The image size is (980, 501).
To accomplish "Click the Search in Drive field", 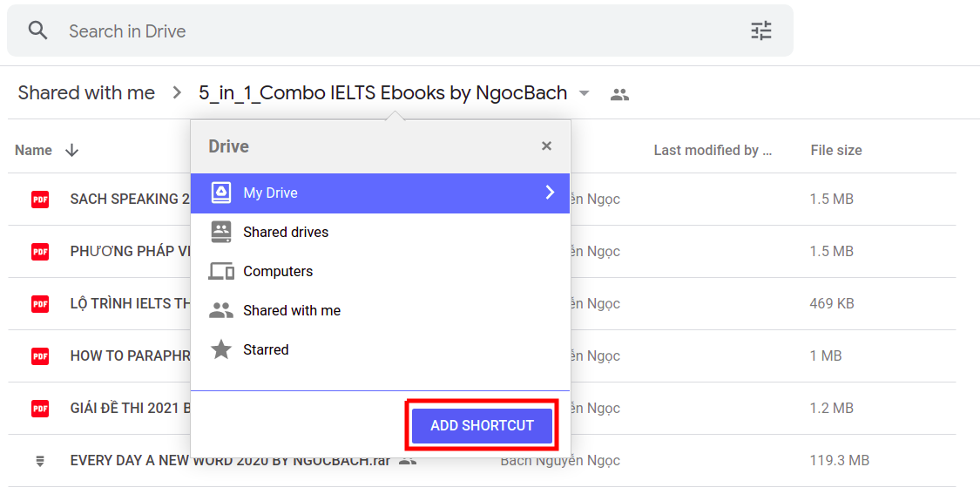I will 400,30.
